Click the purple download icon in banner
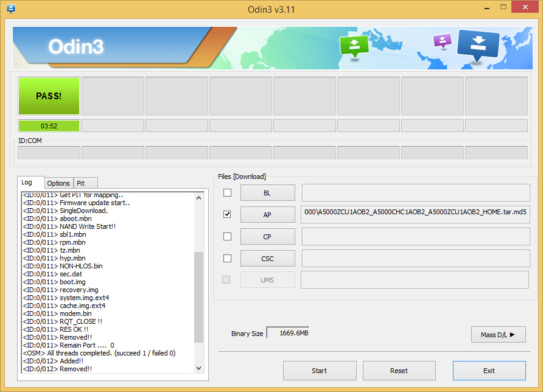Screen dimensions: 543x392 point(442,41)
